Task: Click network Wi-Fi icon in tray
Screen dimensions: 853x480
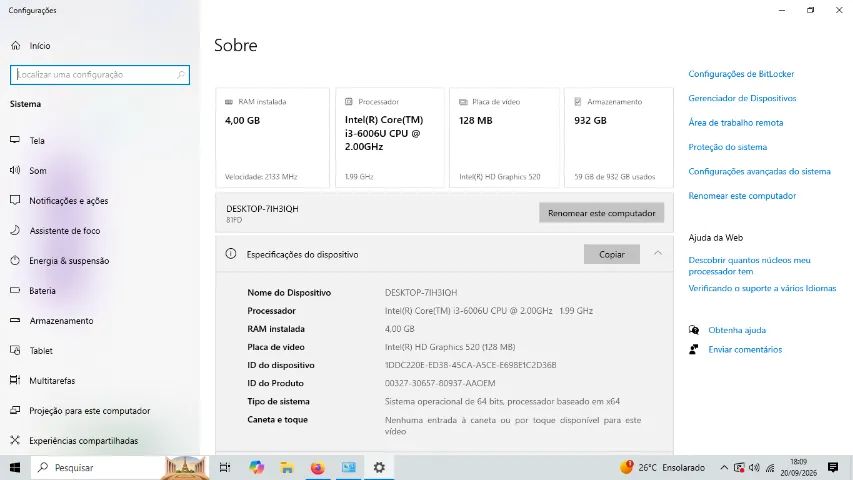Action: (770, 467)
